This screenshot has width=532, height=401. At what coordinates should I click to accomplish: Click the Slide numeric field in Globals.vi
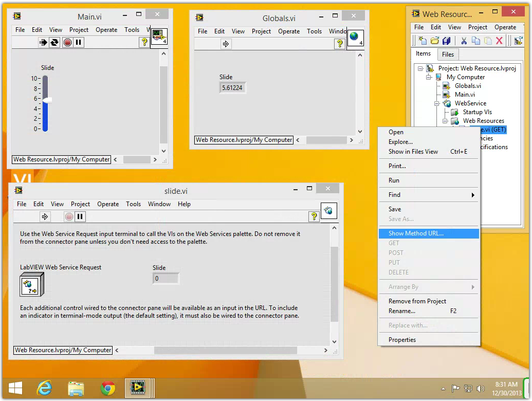click(x=232, y=88)
